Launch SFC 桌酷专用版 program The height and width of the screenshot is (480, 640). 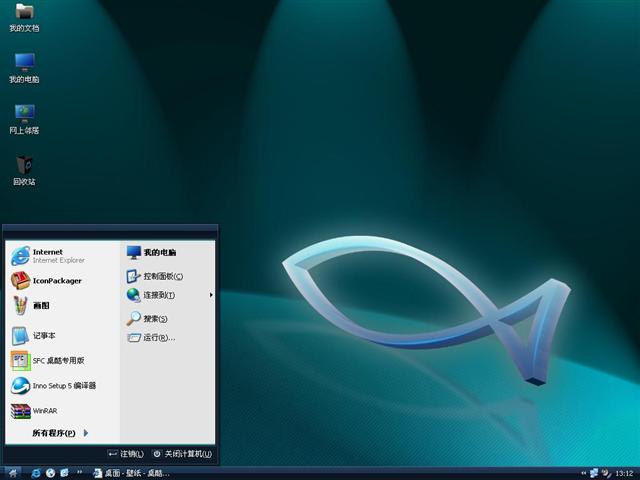click(57, 361)
